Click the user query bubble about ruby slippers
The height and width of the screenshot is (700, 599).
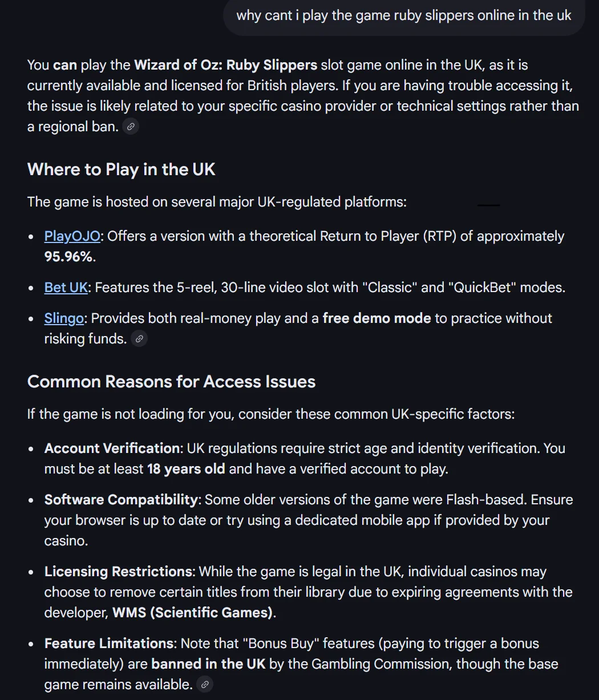[x=404, y=15]
